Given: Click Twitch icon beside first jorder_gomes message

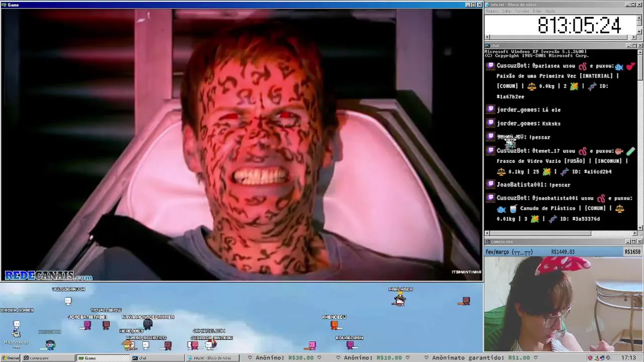Looking at the screenshot, I should point(491,110).
